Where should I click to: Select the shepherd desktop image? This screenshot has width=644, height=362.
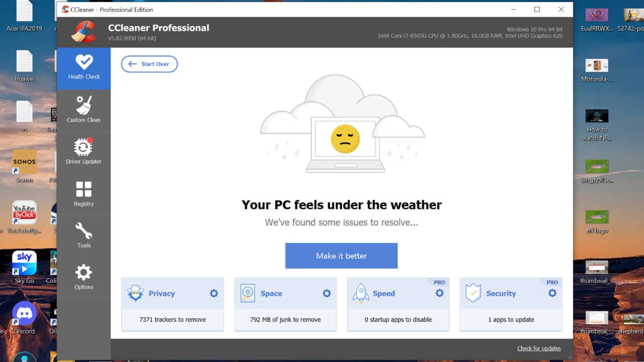(631, 323)
